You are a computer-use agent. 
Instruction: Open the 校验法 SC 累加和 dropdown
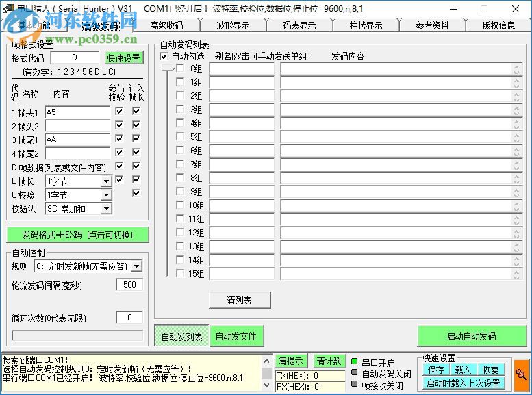coord(106,209)
